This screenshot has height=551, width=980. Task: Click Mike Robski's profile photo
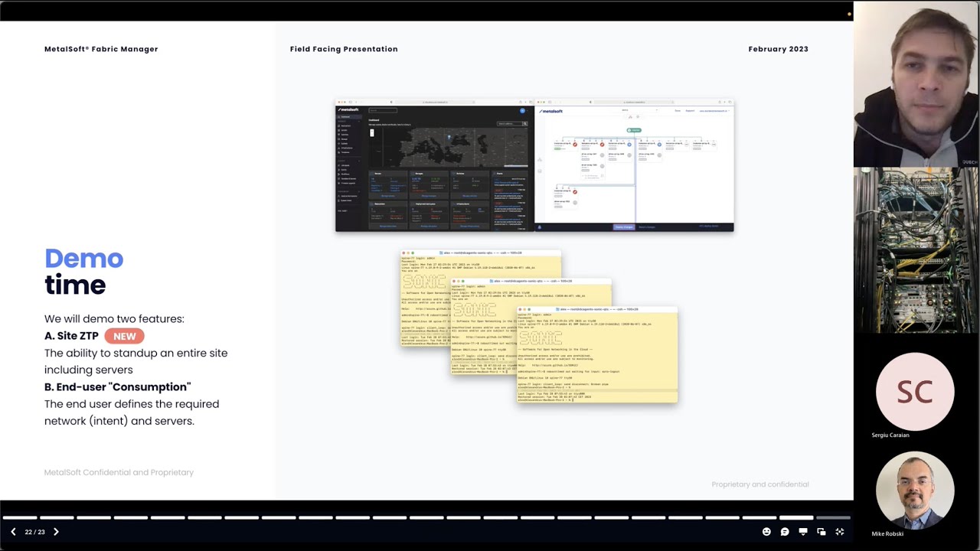(x=915, y=490)
